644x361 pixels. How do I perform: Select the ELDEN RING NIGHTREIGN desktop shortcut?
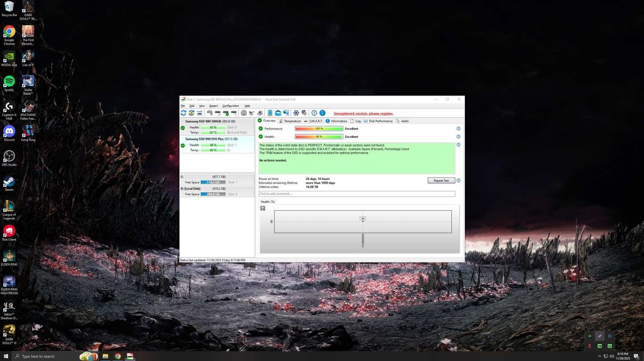9,286
